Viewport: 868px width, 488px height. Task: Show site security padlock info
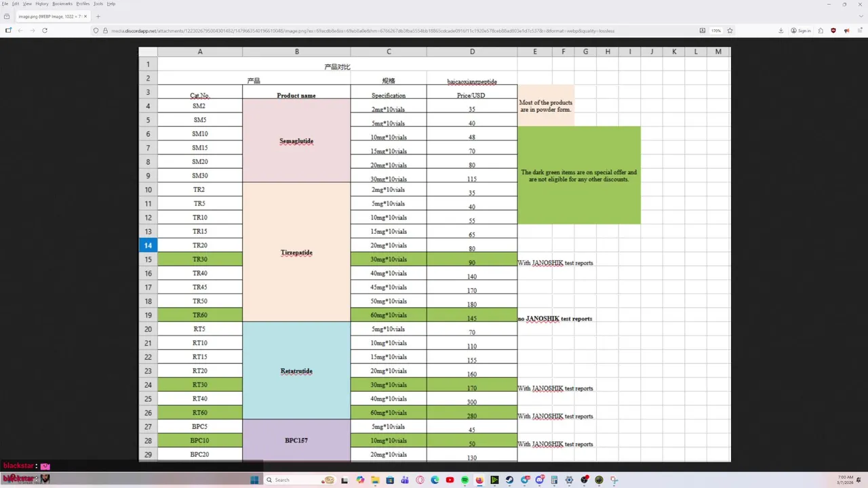tap(104, 30)
